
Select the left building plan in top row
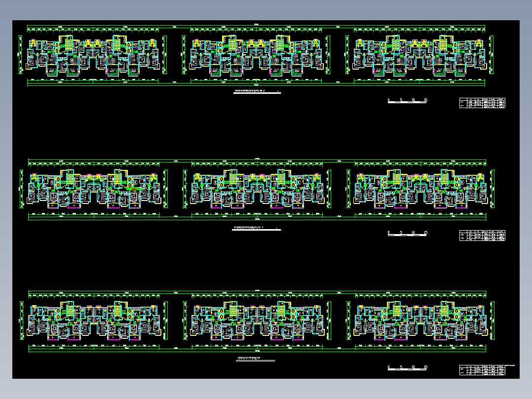click(93, 55)
